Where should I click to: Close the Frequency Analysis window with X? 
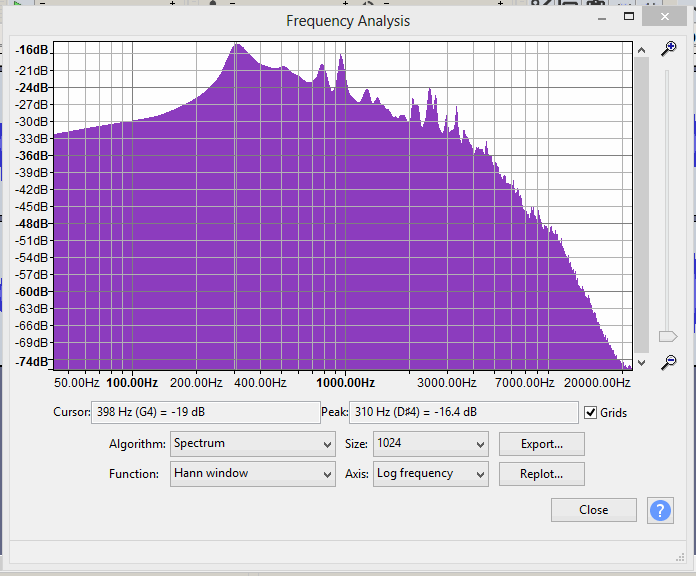coord(664,16)
